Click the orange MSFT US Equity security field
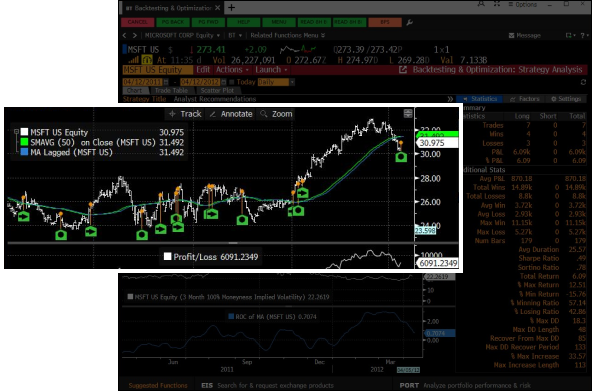 click(158, 70)
